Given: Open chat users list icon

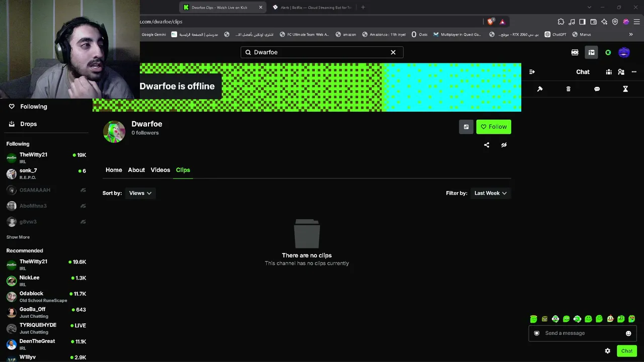Looking at the screenshot, I should tap(609, 72).
